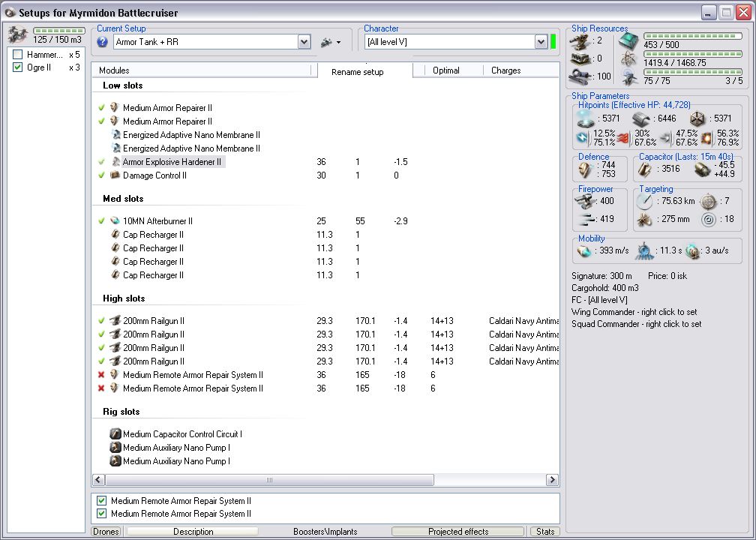Toggle first projected Medium Remote Armor Repair System II
Viewport: 756px width, 540px height.
tap(102, 501)
